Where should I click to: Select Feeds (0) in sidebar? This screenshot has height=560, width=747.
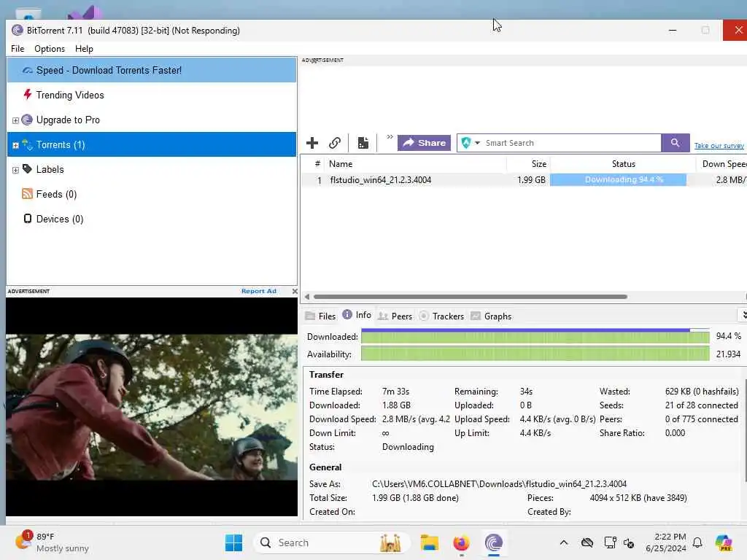(152, 194)
